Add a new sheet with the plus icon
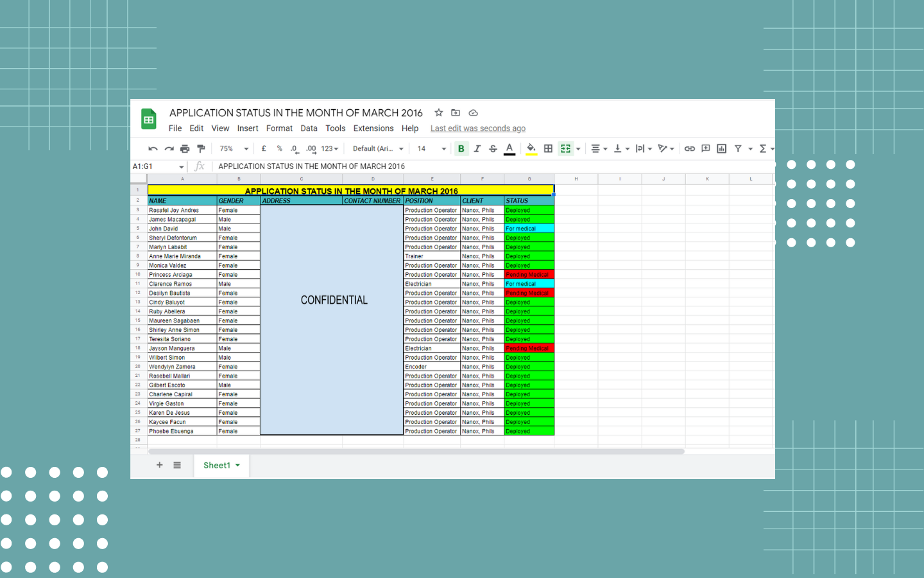924x578 pixels. (160, 465)
